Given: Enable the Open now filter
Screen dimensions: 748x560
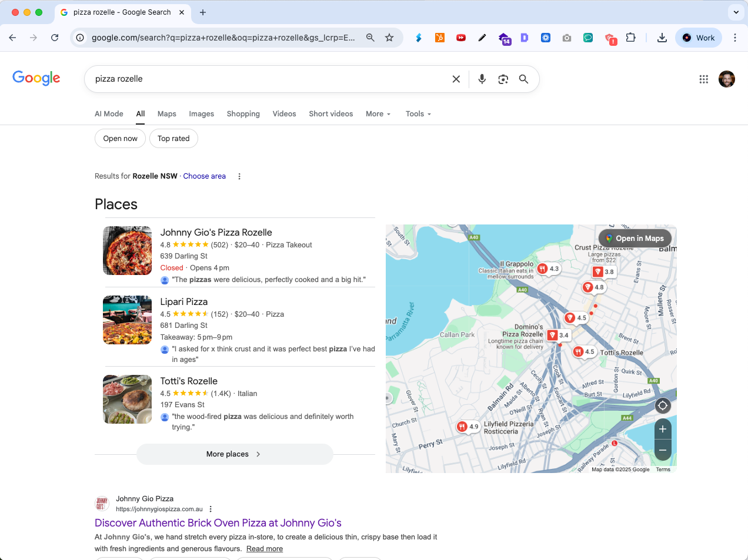Looking at the screenshot, I should [x=120, y=138].
